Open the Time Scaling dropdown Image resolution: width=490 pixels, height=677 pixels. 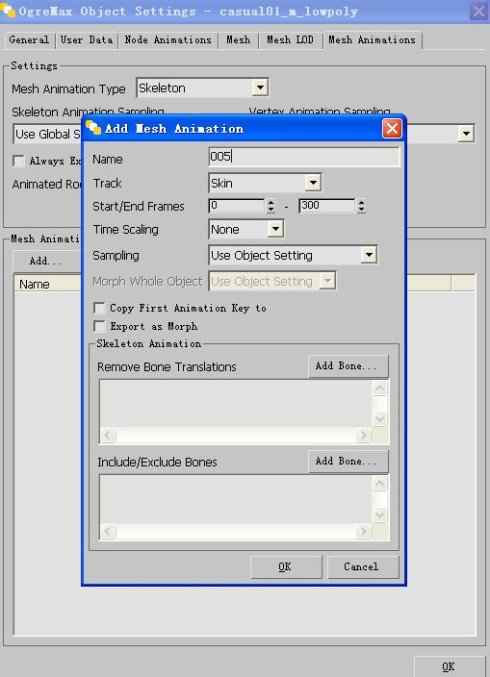coord(275,229)
